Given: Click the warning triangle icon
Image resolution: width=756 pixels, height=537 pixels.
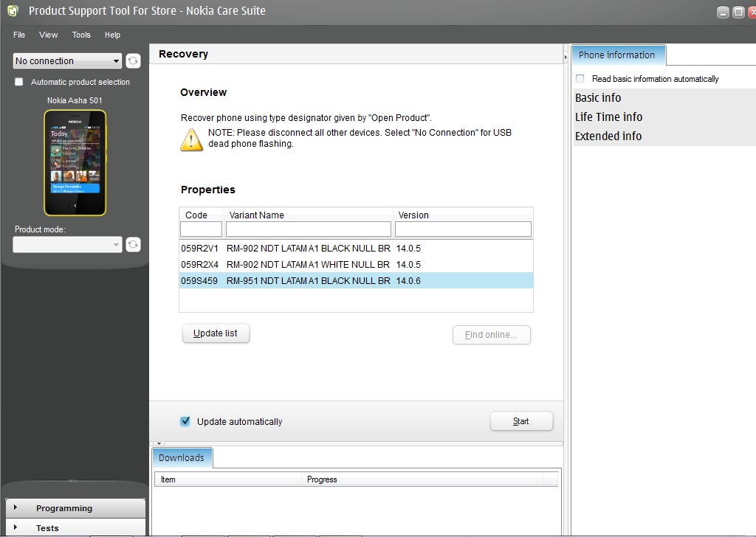Looking at the screenshot, I should (191, 139).
